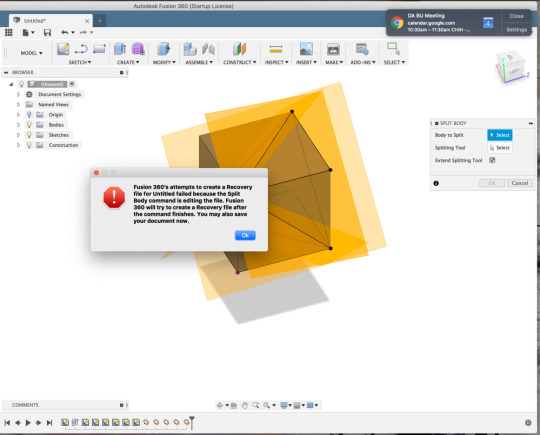
Task: Click the Orbit navigation icon
Action: (220, 405)
